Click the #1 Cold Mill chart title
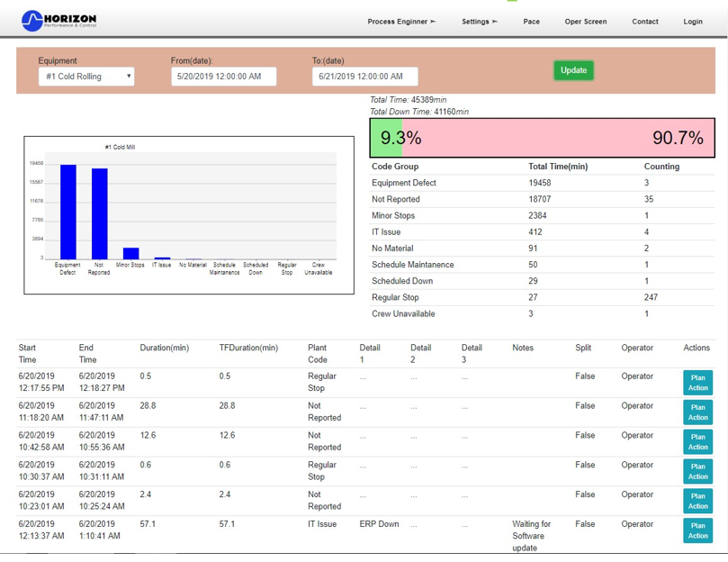 pos(120,147)
